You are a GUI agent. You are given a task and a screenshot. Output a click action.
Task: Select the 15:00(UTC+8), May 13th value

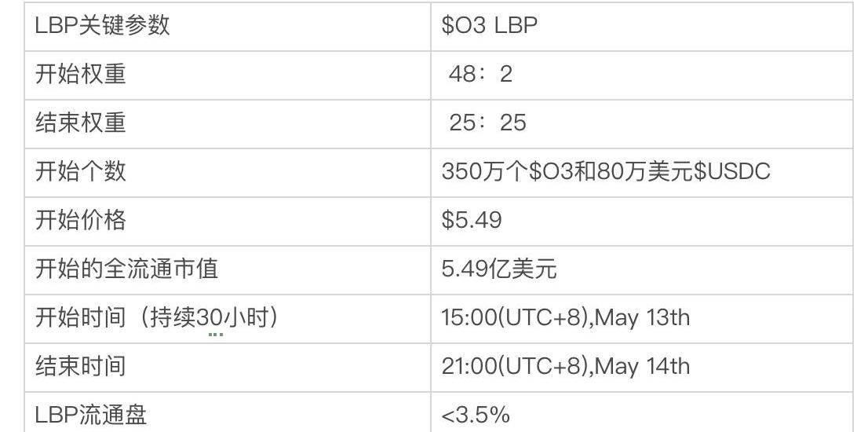coord(565,317)
